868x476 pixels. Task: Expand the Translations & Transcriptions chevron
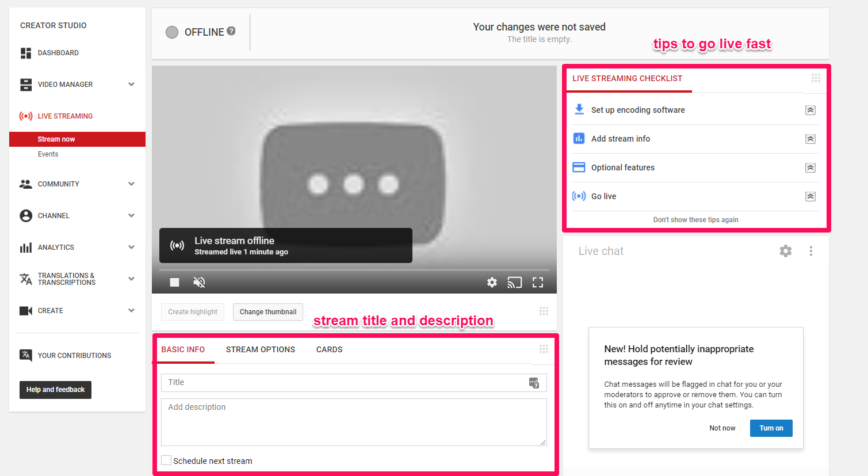click(x=131, y=279)
